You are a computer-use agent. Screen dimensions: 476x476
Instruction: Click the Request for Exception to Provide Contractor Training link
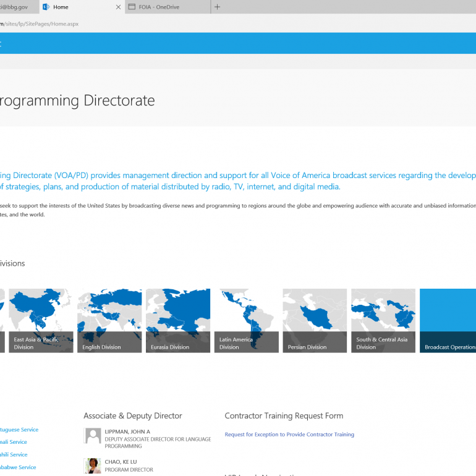pos(289,435)
